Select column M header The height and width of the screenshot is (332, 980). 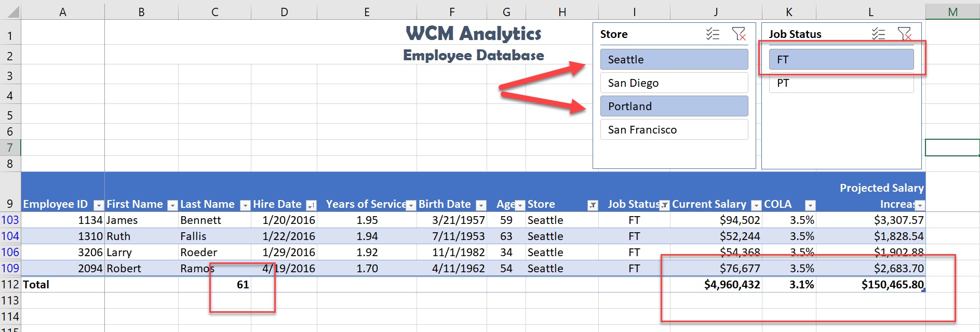pos(952,11)
